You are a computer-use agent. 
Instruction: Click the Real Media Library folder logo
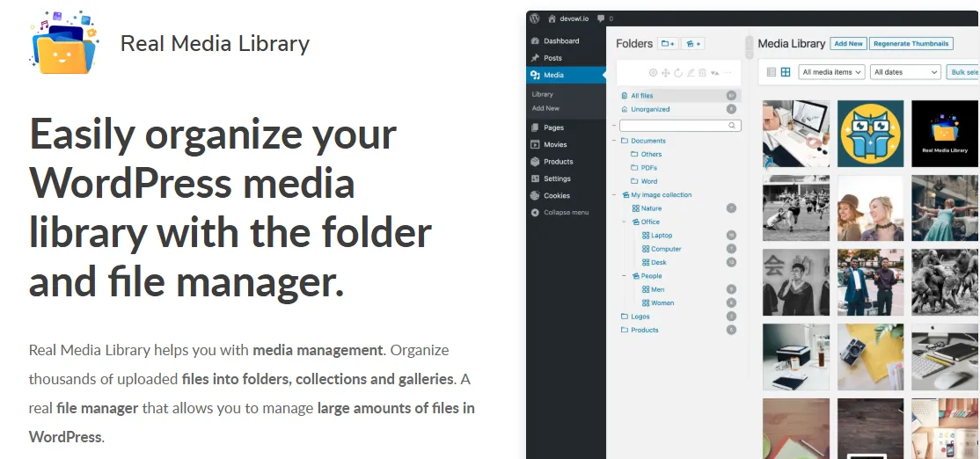click(x=63, y=42)
